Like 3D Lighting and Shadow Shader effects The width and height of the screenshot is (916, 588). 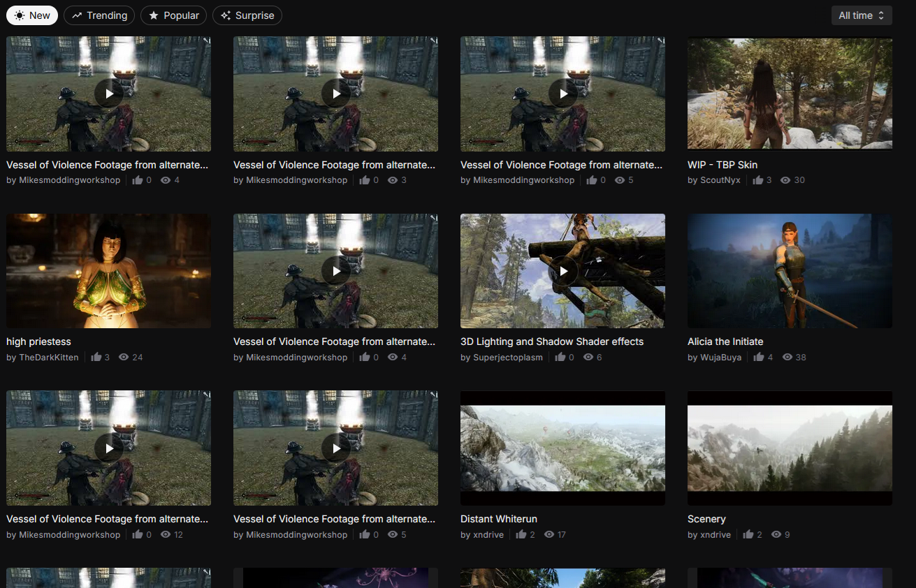pos(560,358)
